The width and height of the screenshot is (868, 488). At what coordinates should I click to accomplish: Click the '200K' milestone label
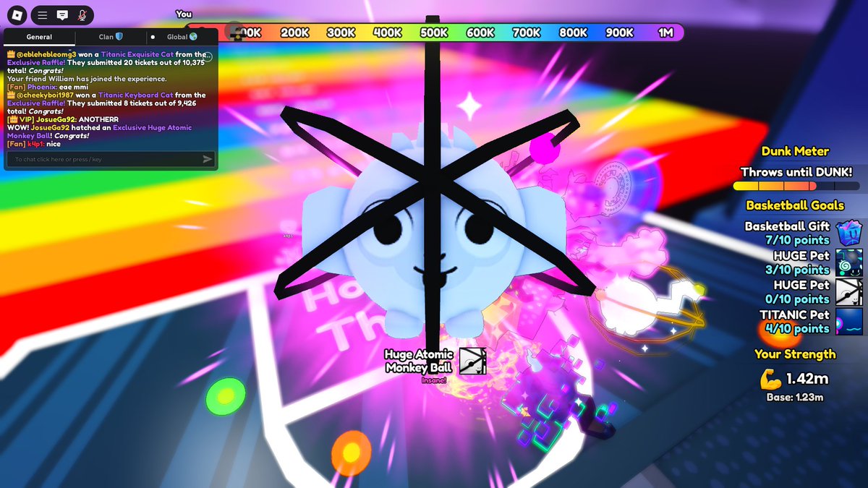pyautogui.click(x=295, y=33)
